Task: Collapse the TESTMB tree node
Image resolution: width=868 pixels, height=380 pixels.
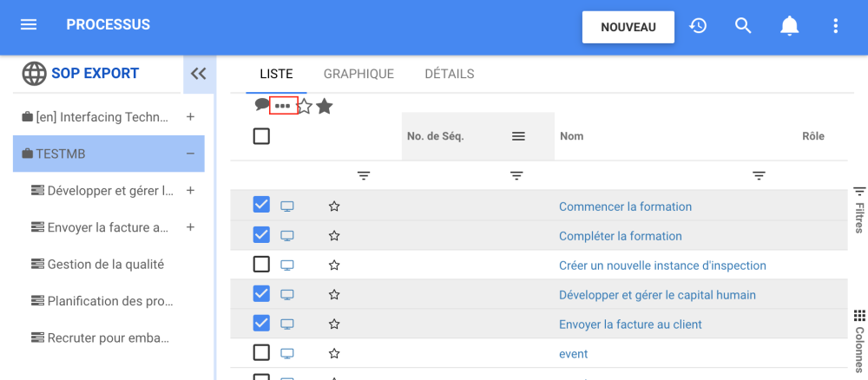Action: [190, 154]
